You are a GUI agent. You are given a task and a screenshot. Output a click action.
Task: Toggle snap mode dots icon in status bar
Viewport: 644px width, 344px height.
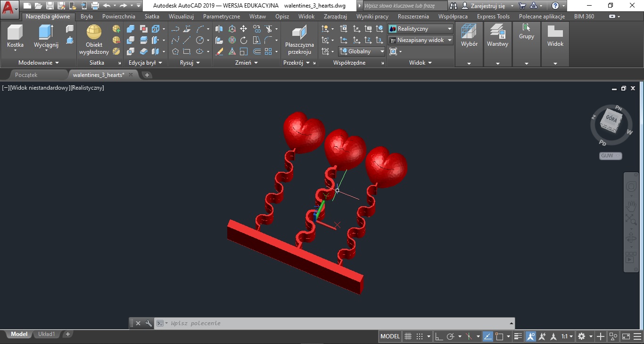coord(420,336)
